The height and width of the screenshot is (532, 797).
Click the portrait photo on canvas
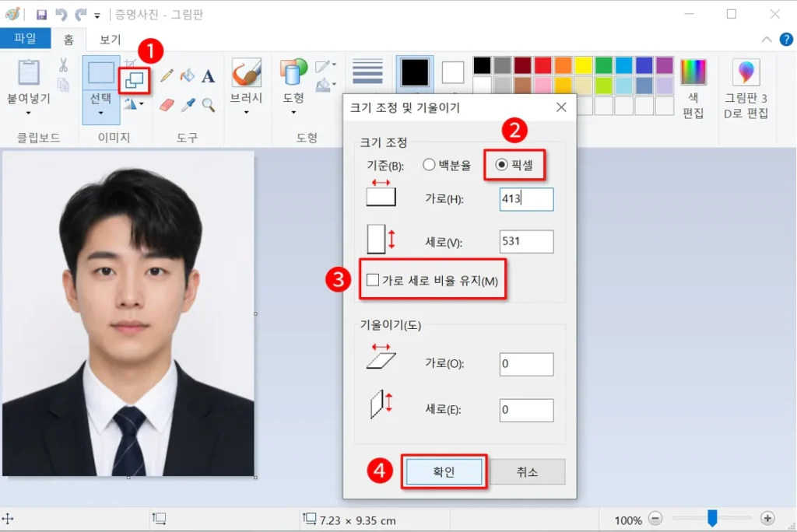tap(128, 314)
